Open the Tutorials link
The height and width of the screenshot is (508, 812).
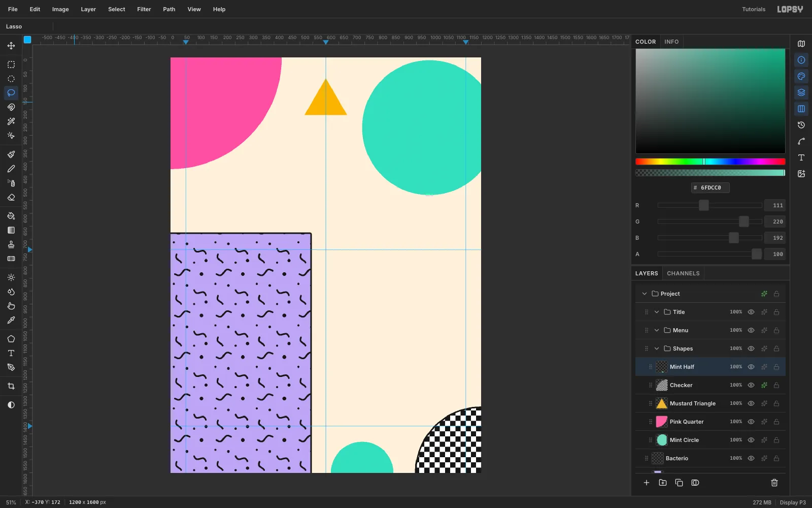[x=754, y=9]
